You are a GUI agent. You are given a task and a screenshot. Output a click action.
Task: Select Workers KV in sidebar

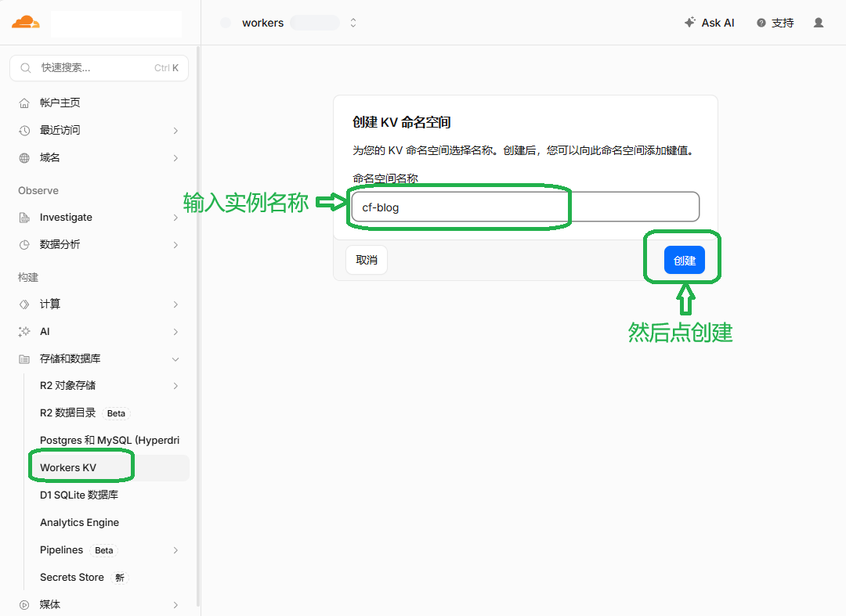[x=68, y=468]
